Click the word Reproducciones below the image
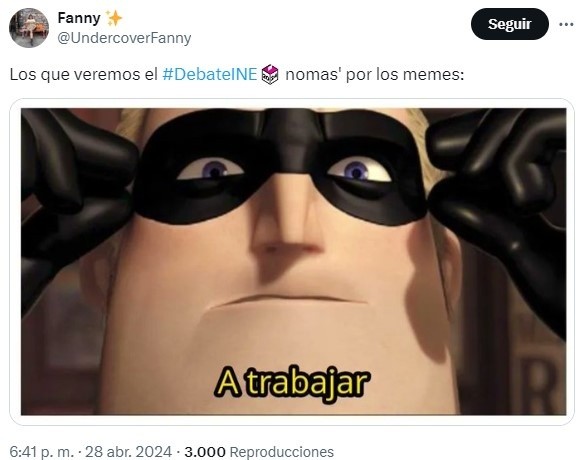 282,452
